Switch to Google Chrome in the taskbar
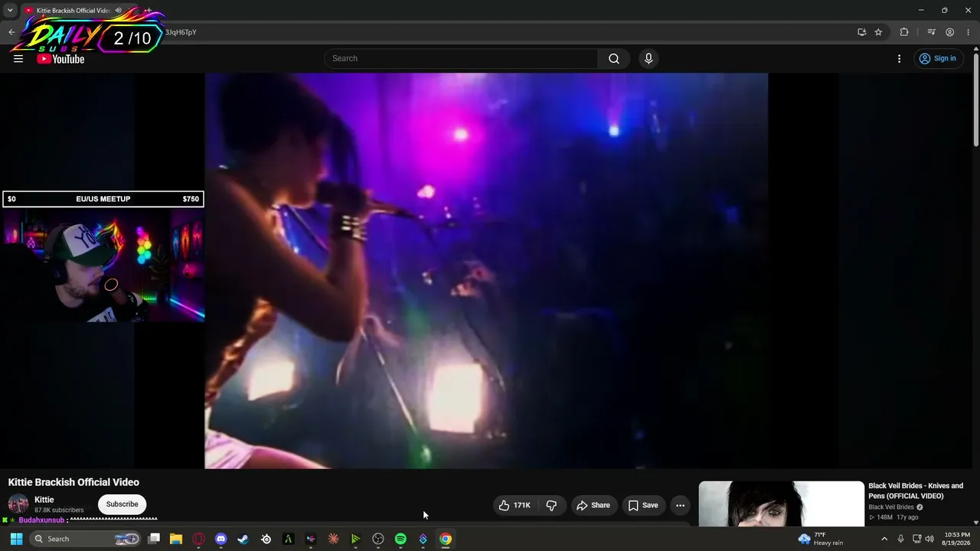980x551 pixels. [x=445, y=539]
